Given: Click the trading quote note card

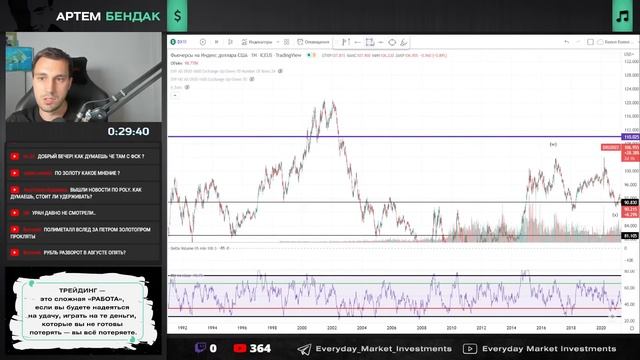Looking at the screenshot, I should 83,312.
